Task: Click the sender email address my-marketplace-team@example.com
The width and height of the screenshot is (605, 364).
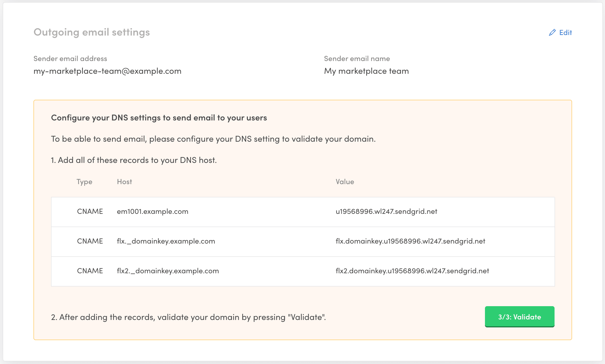Action: [x=107, y=71]
